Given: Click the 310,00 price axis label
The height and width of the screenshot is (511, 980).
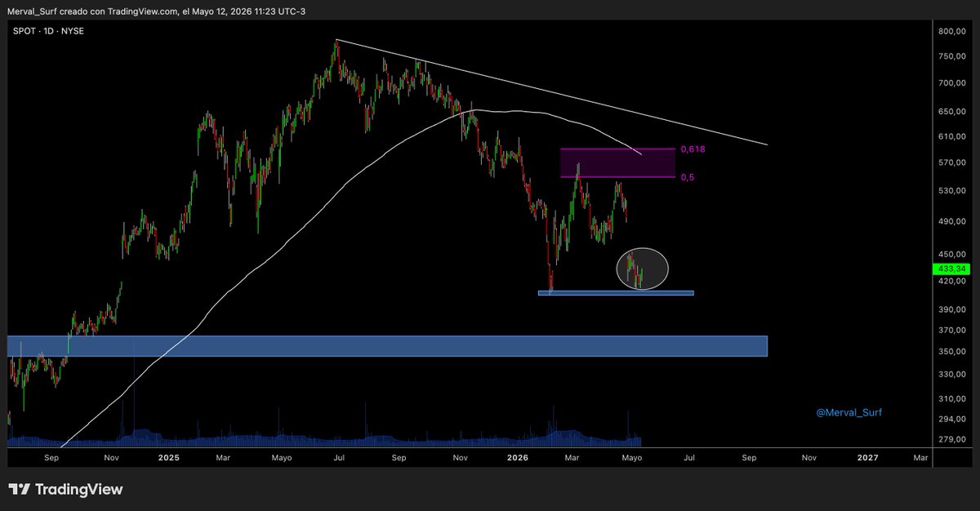Looking at the screenshot, I should [x=951, y=398].
